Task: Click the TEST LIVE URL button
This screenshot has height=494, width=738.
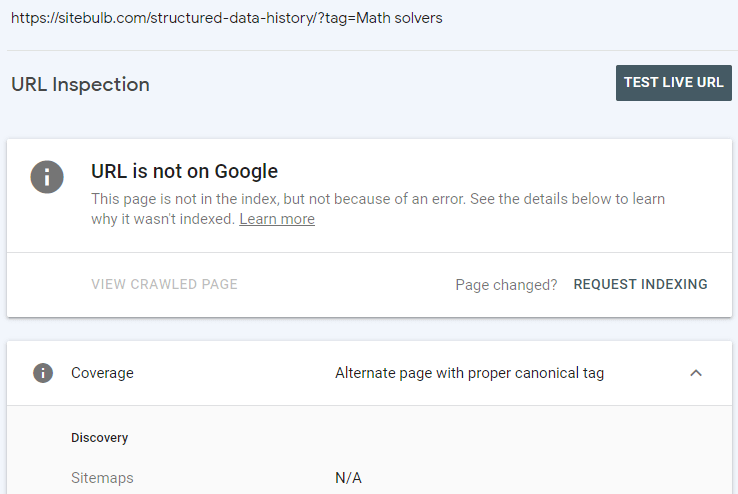Action: pyautogui.click(x=673, y=83)
